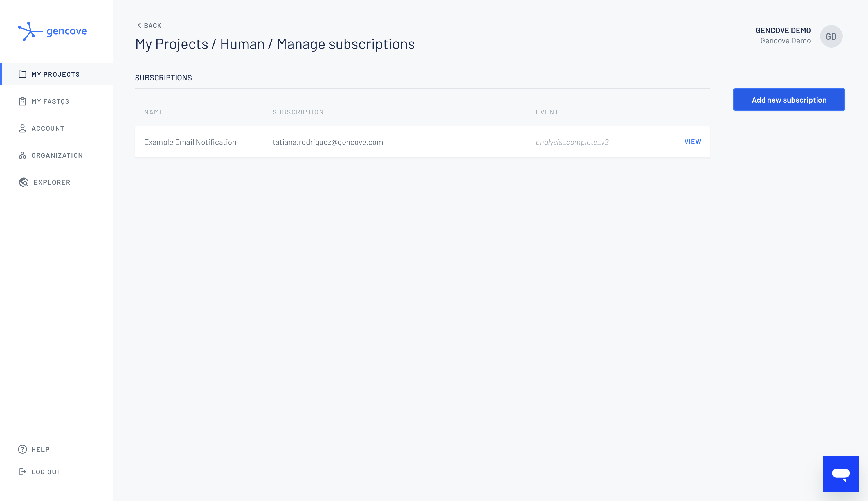This screenshot has height=501, width=868.
Task: Click Add new subscription button
Action: click(789, 100)
